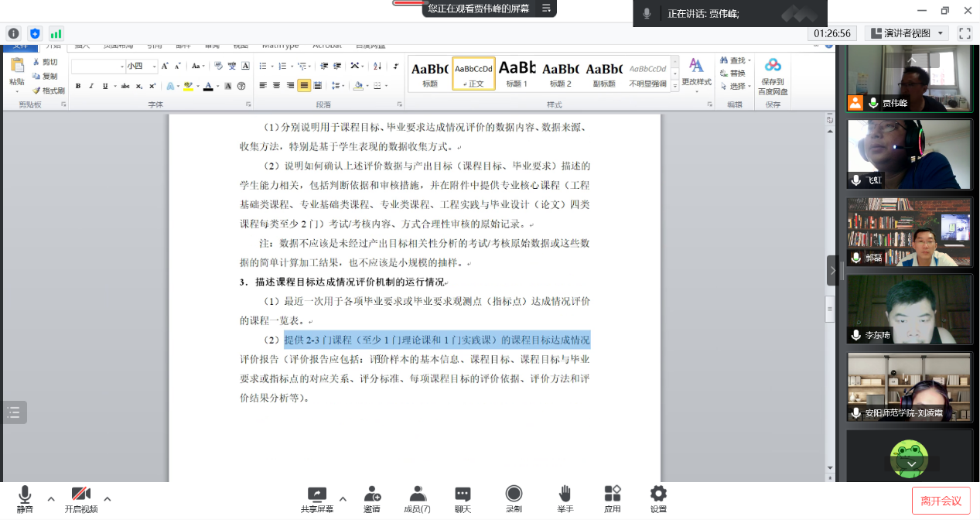The width and height of the screenshot is (980, 520).
Task: Apply the 标题 2 style
Action: click(x=561, y=74)
